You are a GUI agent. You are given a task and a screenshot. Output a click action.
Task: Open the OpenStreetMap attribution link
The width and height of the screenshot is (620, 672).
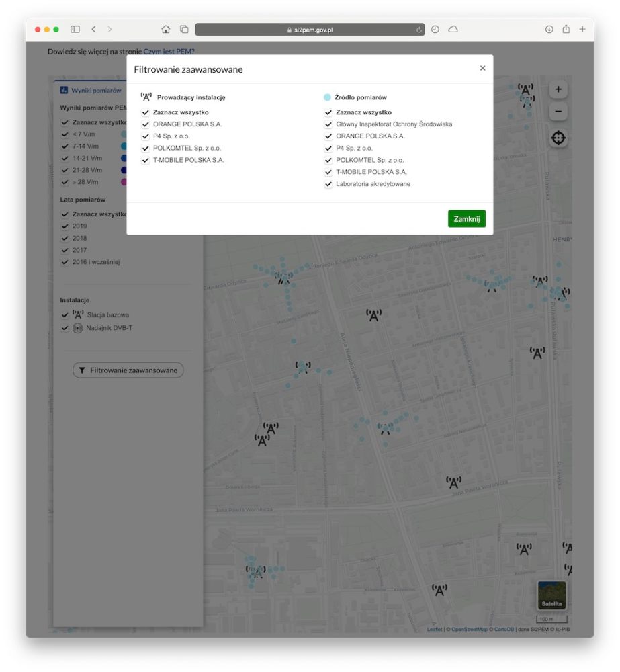point(469,629)
